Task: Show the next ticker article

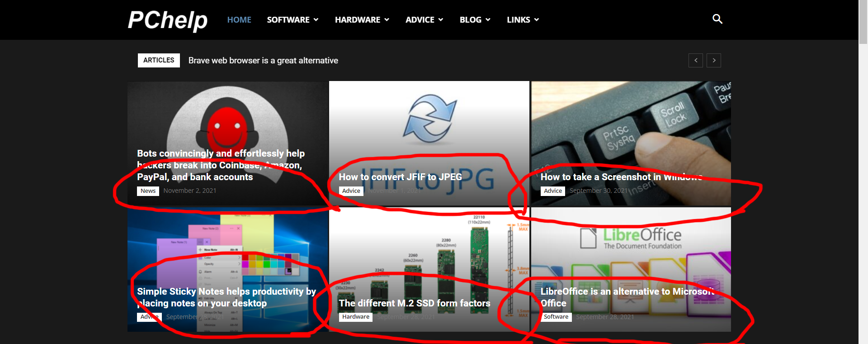Action: tap(714, 60)
